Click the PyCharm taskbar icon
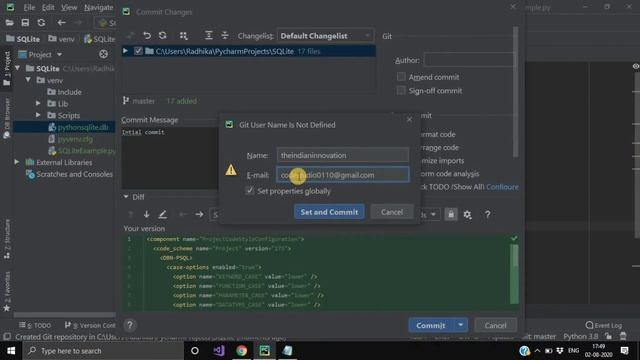This screenshot has width=640, height=360. pyautogui.click(x=264, y=351)
